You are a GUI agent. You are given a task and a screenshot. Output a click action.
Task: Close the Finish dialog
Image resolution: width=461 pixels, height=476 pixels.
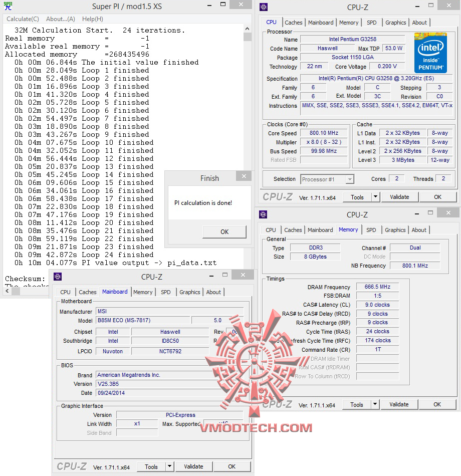coord(244,176)
